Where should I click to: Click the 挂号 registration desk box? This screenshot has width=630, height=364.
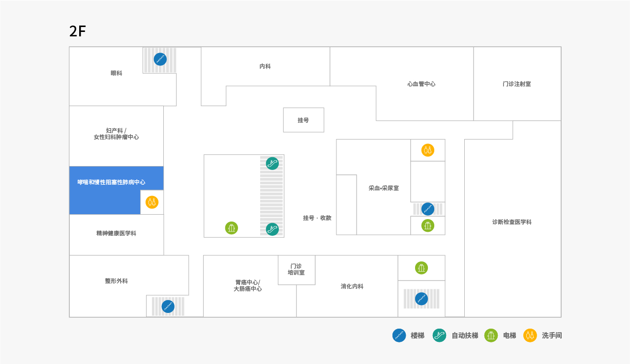[x=303, y=120]
